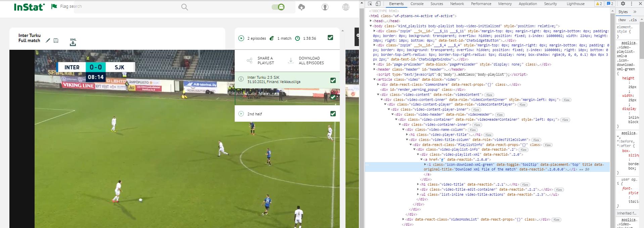The image size is (644, 228).
Task: Click the .cls classes button
Action: (633, 20)
